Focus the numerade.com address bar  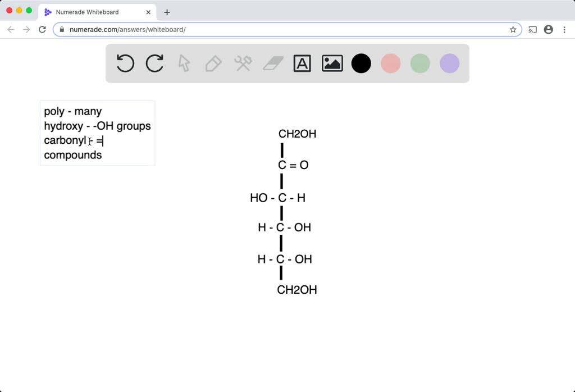pyautogui.click(x=287, y=30)
